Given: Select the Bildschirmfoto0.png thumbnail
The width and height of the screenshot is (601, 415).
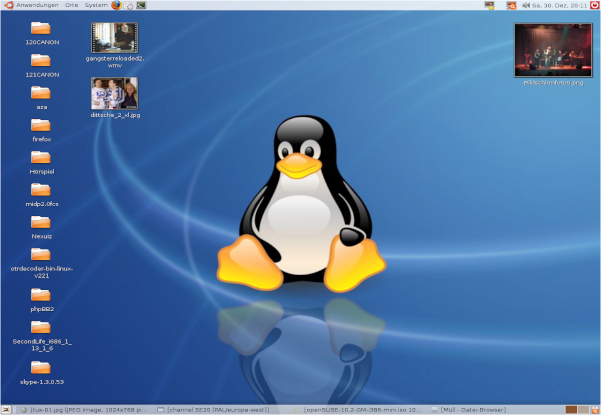Looking at the screenshot, I should 553,50.
